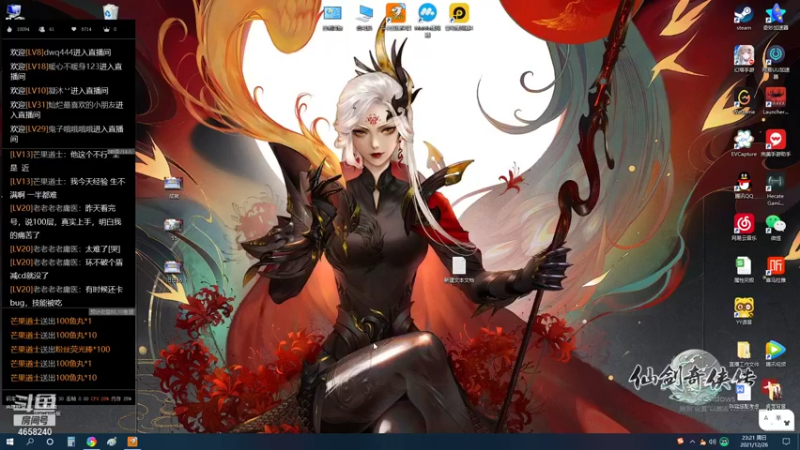Open the Recycle Bin
The height and width of the screenshot is (450, 800).
click(x=110, y=11)
